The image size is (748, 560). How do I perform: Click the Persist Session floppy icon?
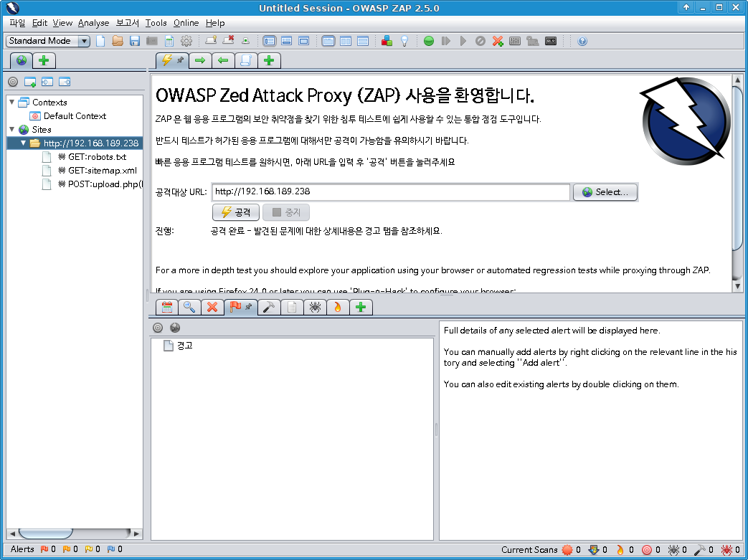click(135, 41)
